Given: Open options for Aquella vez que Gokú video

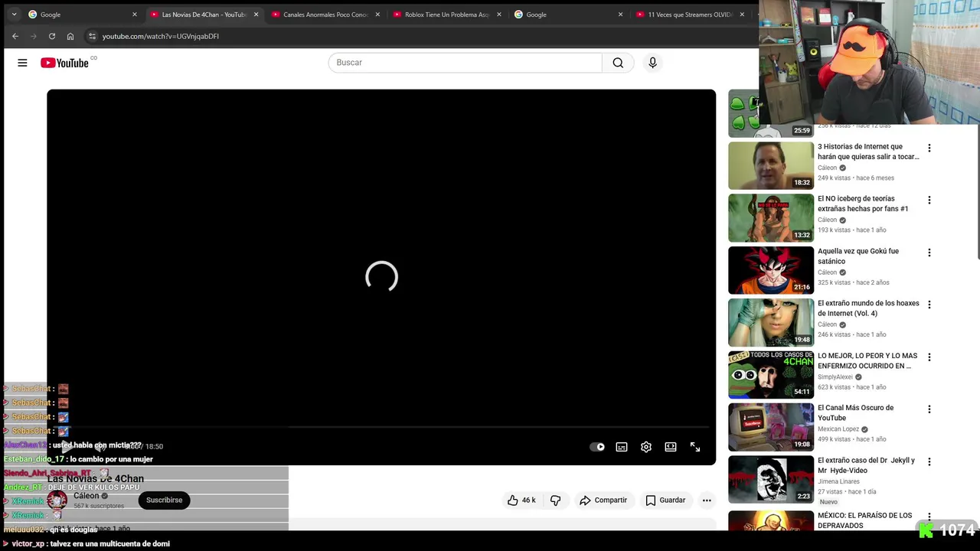Looking at the screenshot, I should tap(929, 253).
